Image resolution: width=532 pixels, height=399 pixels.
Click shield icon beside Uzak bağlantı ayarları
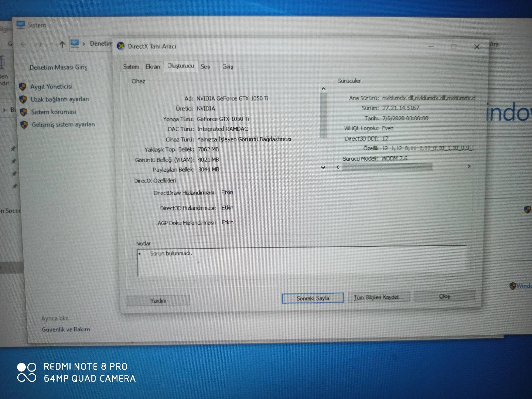pyautogui.click(x=23, y=99)
